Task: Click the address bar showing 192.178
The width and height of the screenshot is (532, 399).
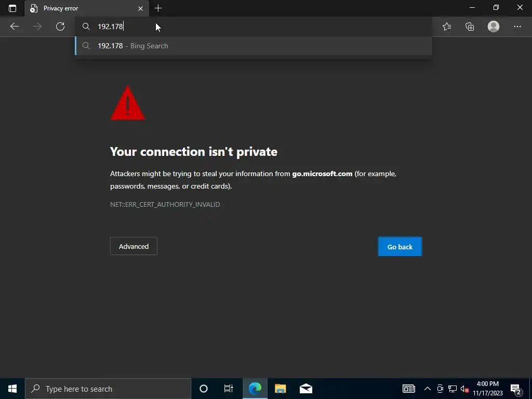Action: click(x=254, y=26)
